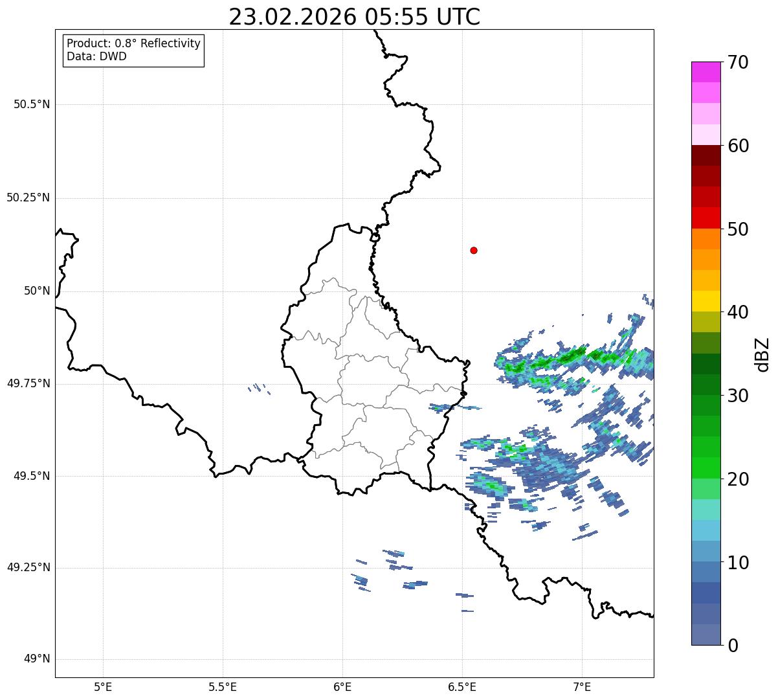Click the "dBZ" colorbar label

[x=762, y=354]
